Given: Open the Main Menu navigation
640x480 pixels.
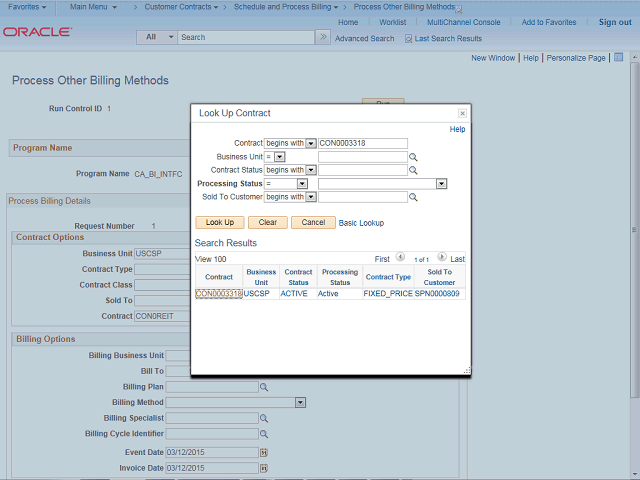Looking at the screenshot, I should pos(93,7).
